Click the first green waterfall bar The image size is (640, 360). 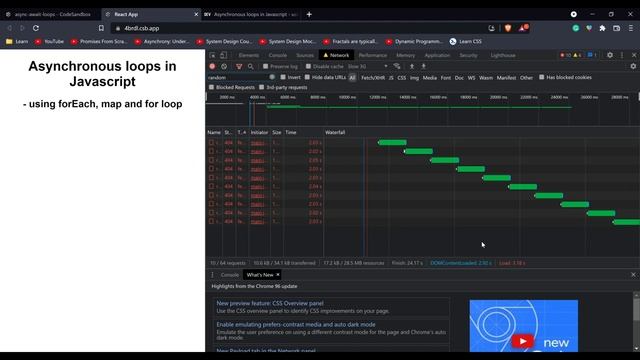pos(392,142)
